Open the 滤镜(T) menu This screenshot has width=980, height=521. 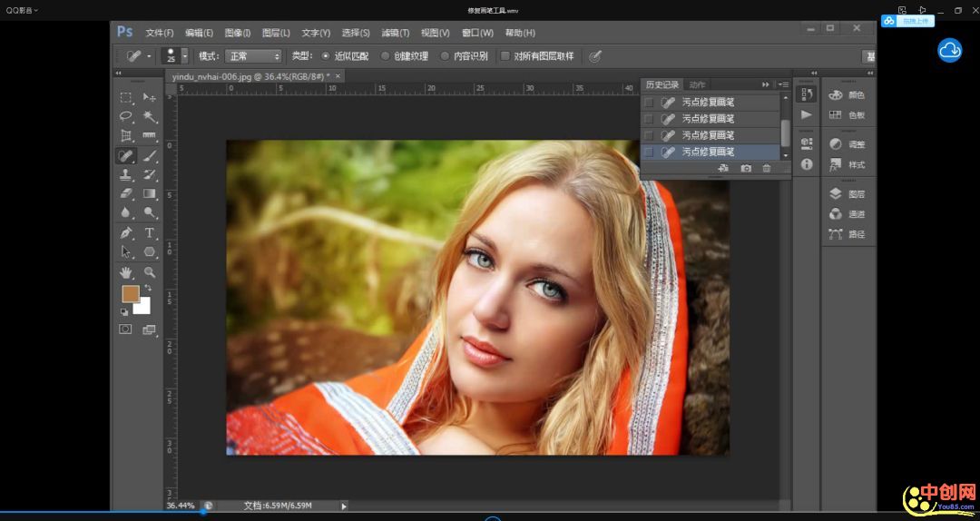[x=394, y=33]
